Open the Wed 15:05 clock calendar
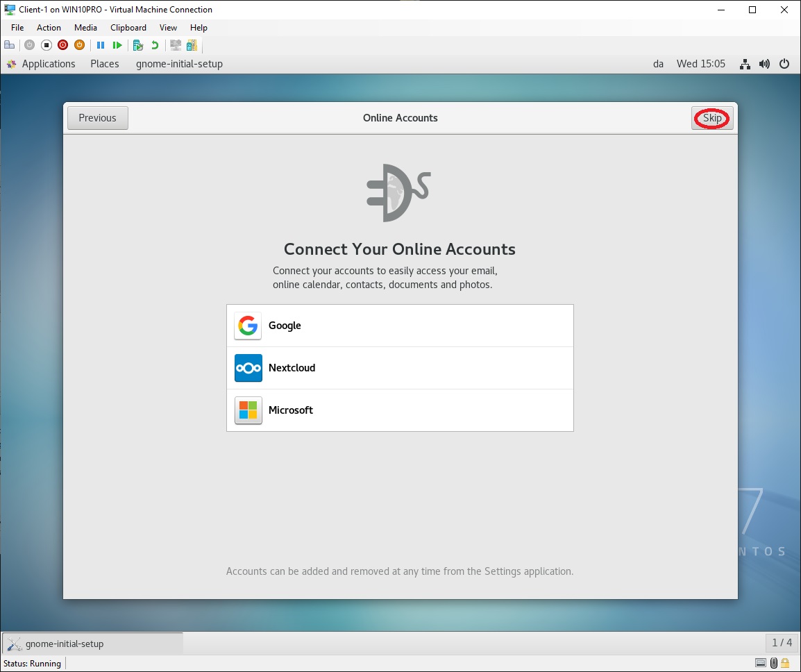801x672 pixels. click(701, 64)
